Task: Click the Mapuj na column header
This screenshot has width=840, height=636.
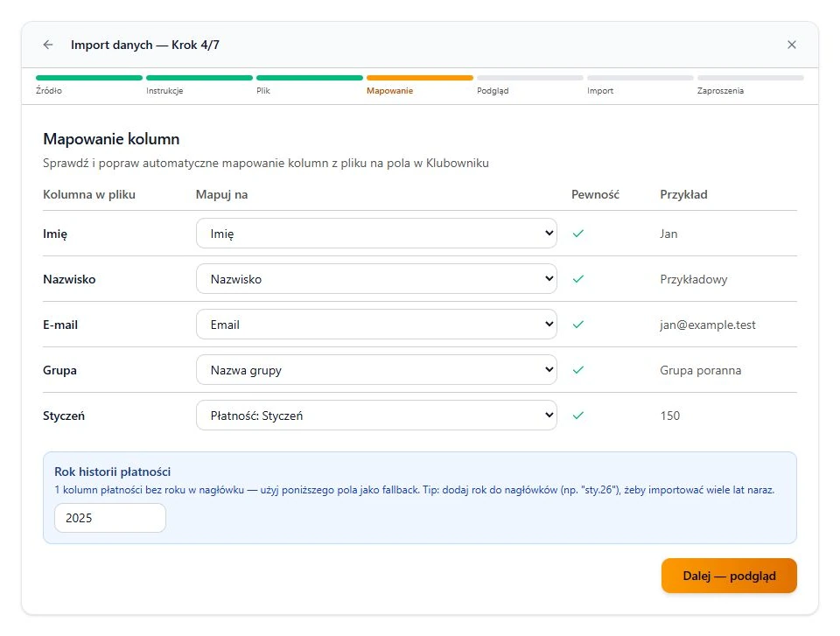Action: tap(221, 194)
